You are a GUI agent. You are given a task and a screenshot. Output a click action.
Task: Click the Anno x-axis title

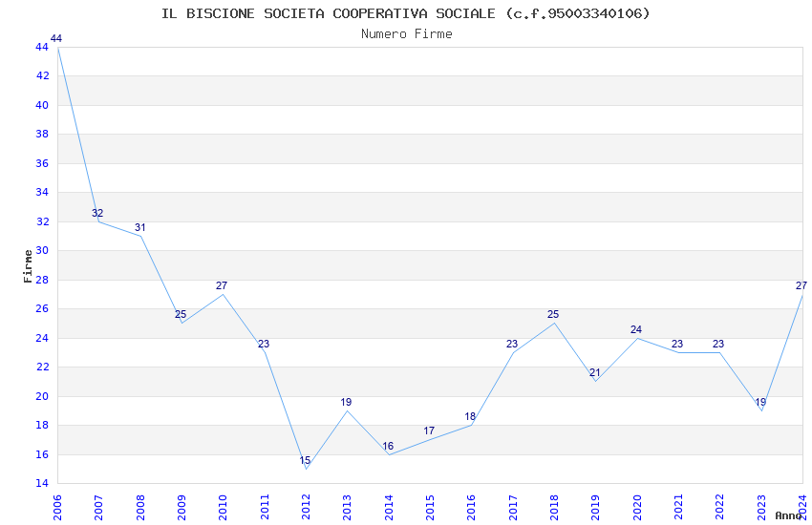788,515
